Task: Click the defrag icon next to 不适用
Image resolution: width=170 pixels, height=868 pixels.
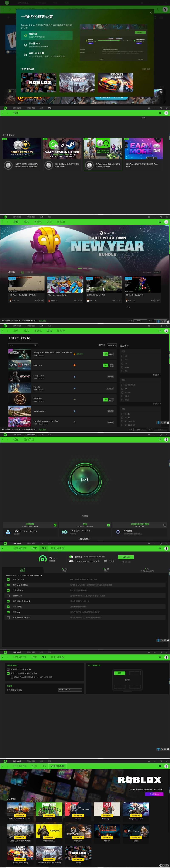Action: coord(118,532)
